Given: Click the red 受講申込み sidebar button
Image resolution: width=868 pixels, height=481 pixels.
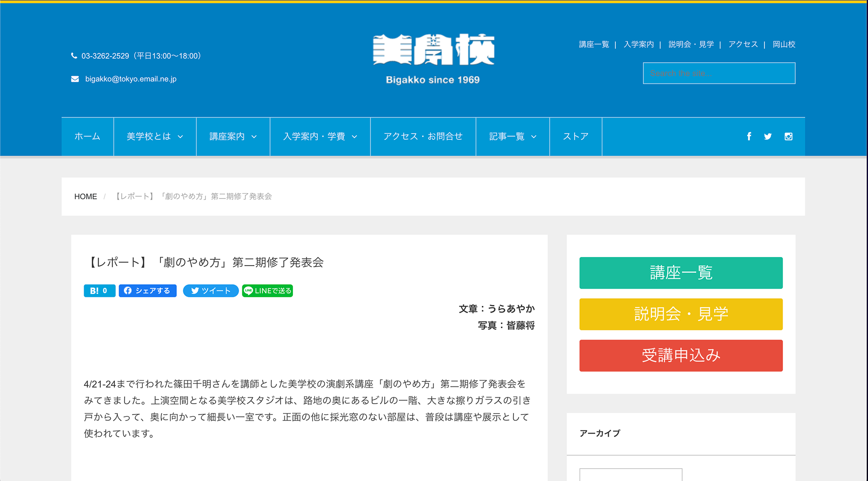Looking at the screenshot, I should [681, 356].
